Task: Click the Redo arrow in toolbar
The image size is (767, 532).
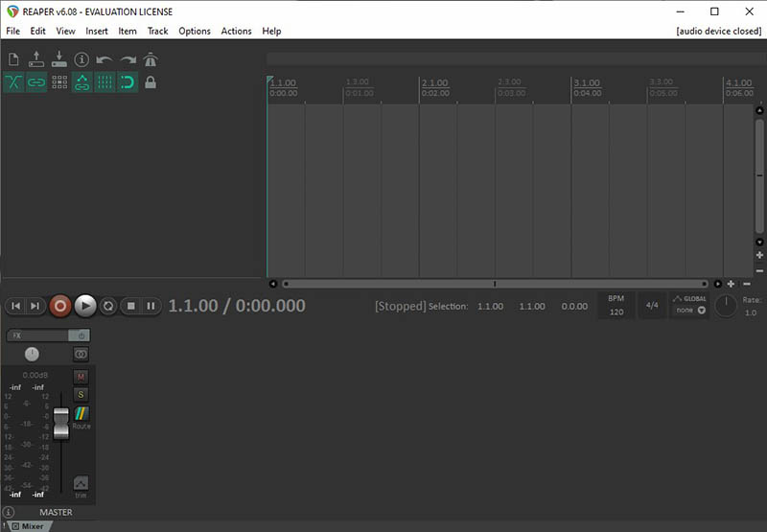Action: pyautogui.click(x=128, y=59)
